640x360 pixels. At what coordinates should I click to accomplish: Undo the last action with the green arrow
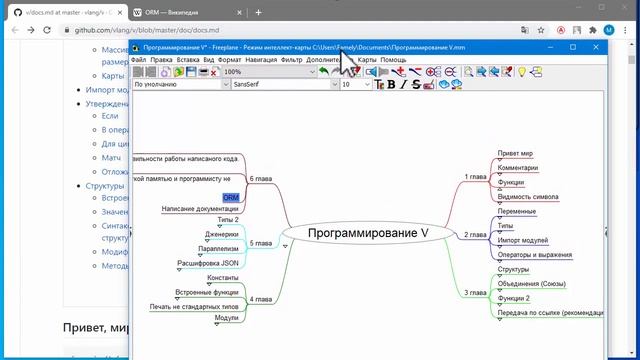(324, 72)
